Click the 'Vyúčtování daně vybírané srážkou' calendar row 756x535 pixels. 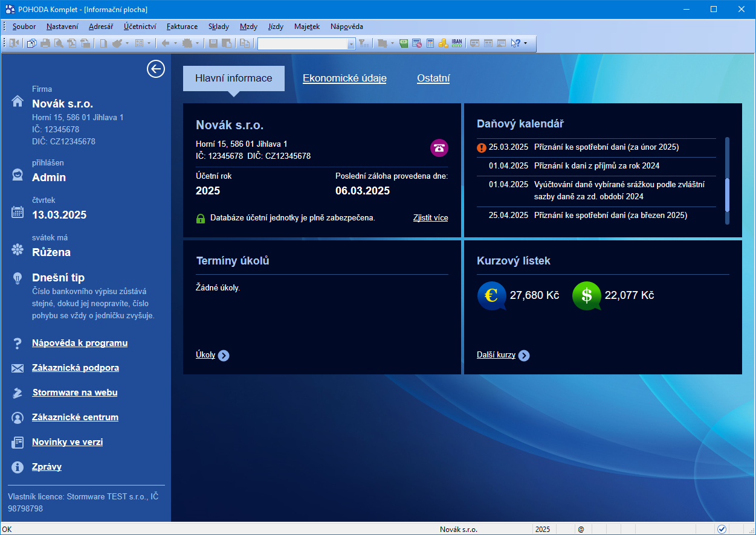(596, 191)
